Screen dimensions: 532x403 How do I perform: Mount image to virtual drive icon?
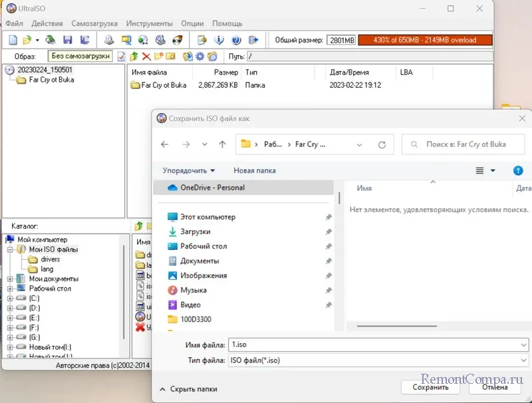click(x=160, y=40)
